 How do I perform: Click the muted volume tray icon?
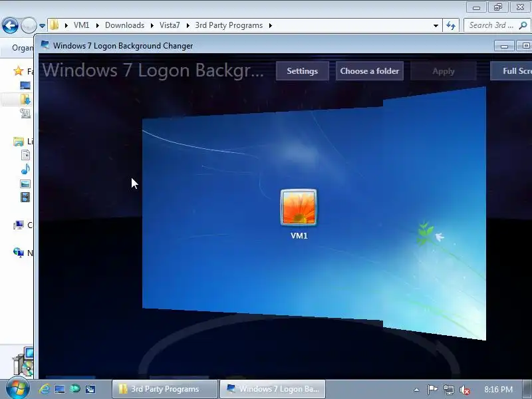coord(464,390)
